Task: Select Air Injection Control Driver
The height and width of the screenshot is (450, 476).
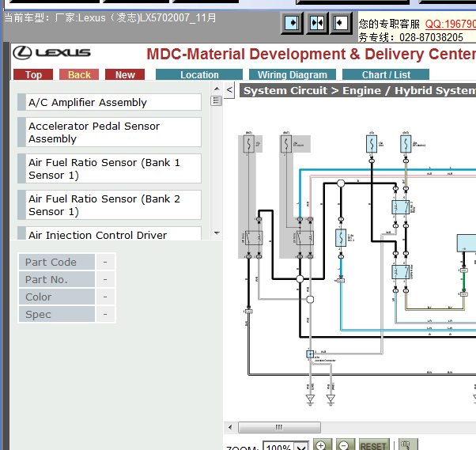Action: point(109,233)
